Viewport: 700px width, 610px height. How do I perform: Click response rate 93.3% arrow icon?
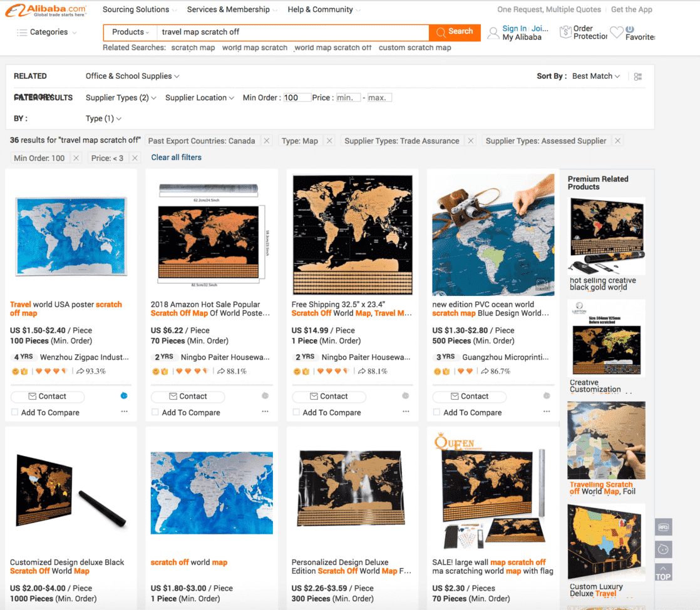80,371
